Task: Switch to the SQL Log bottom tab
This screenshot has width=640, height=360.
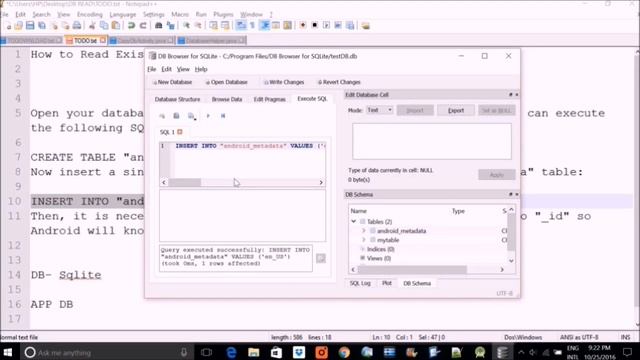Action: click(x=360, y=283)
